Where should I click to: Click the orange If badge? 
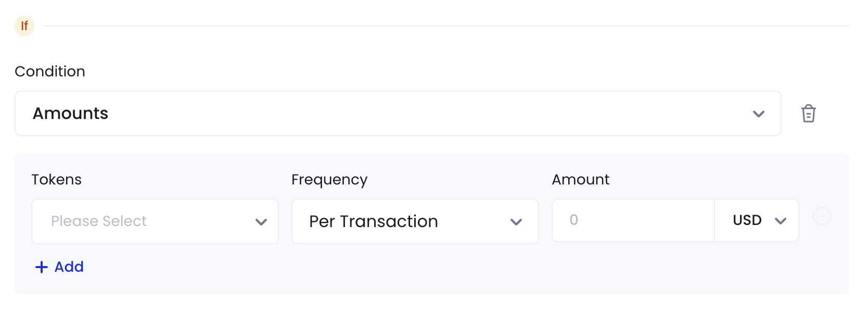click(24, 25)
